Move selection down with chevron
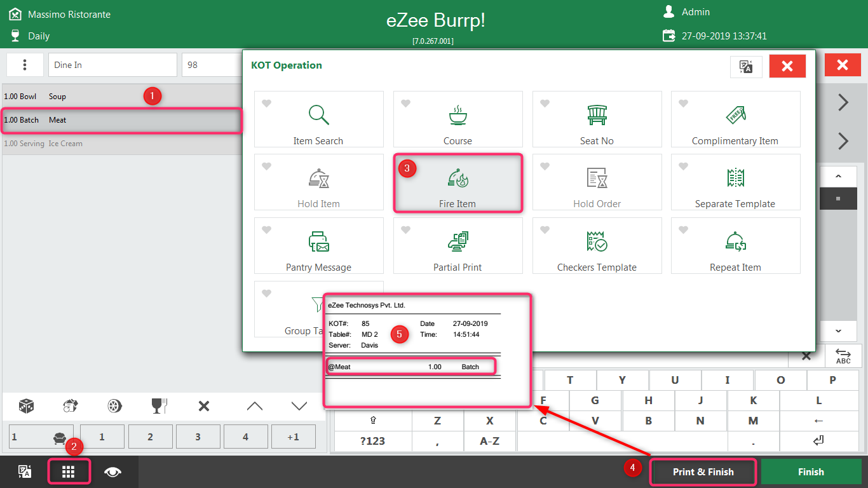Screen dimensions: 868x488 (x=299, y=406)
